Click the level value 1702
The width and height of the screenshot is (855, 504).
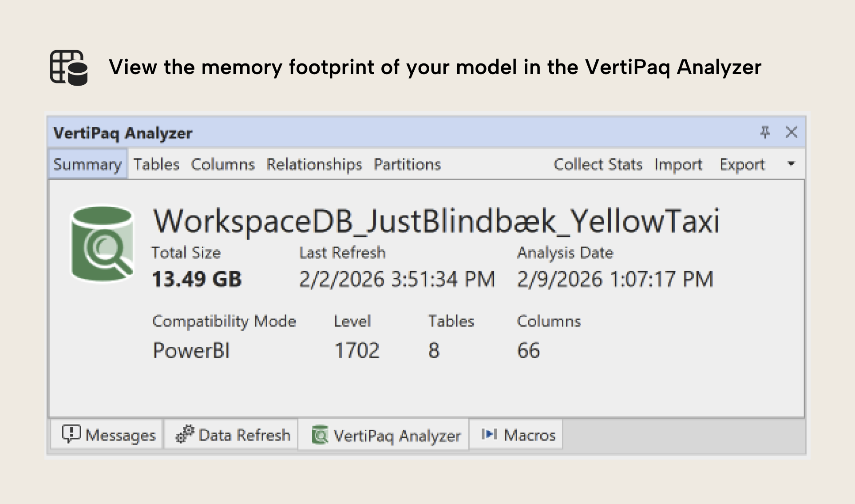pos(357,350)
